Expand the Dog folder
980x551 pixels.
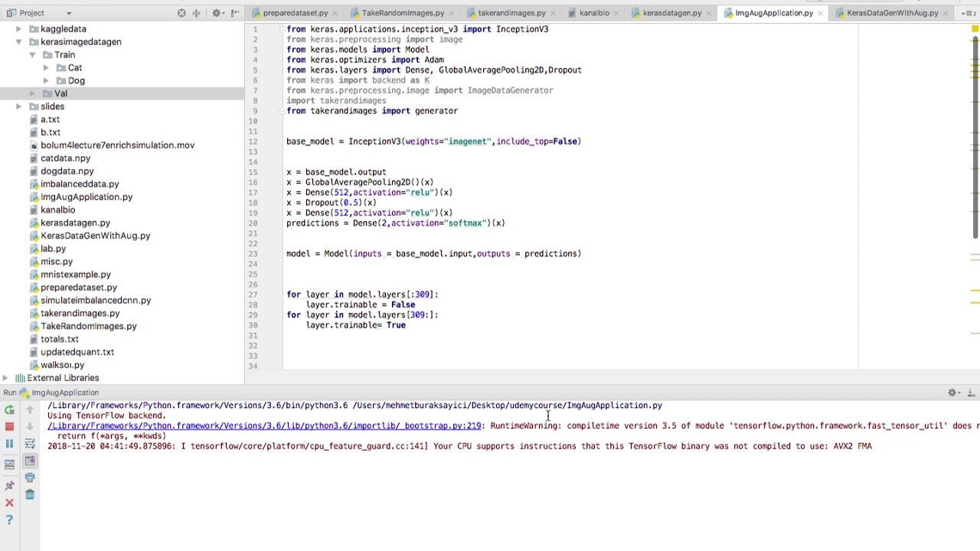(46, 81)
